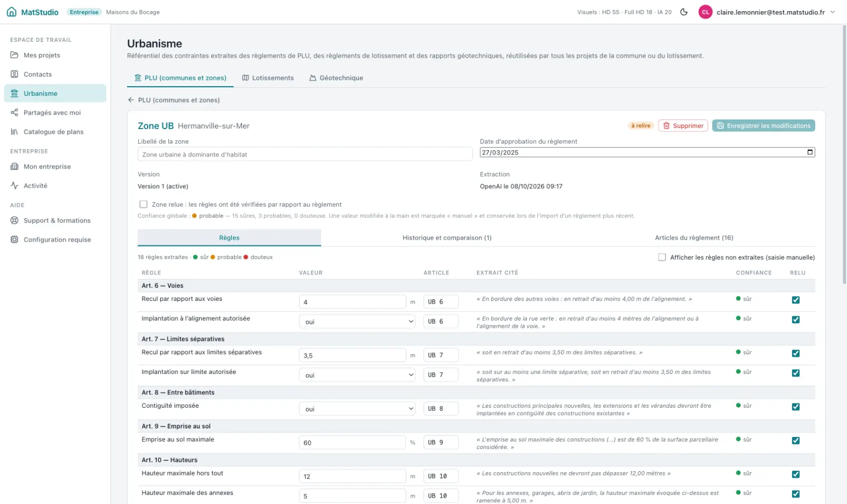This screenshot has height=504, width=847.
Task: Click the UB 9 article field
Action: coord(441,443)
